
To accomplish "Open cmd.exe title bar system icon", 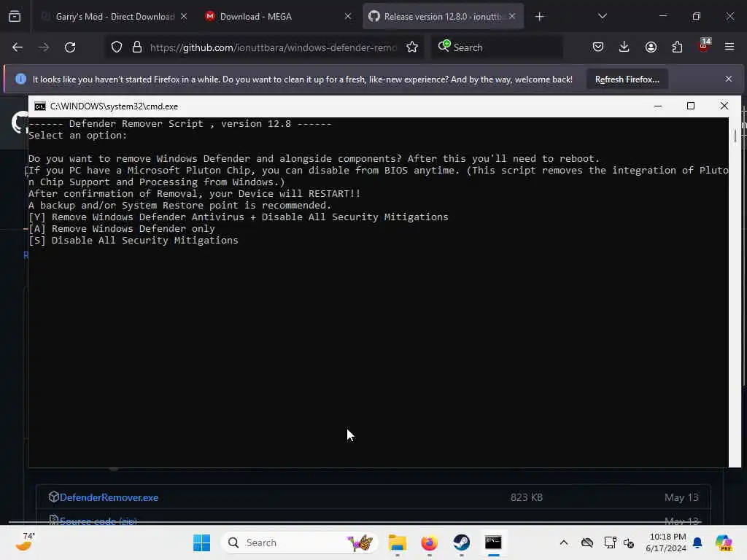I will pos(40,106).
